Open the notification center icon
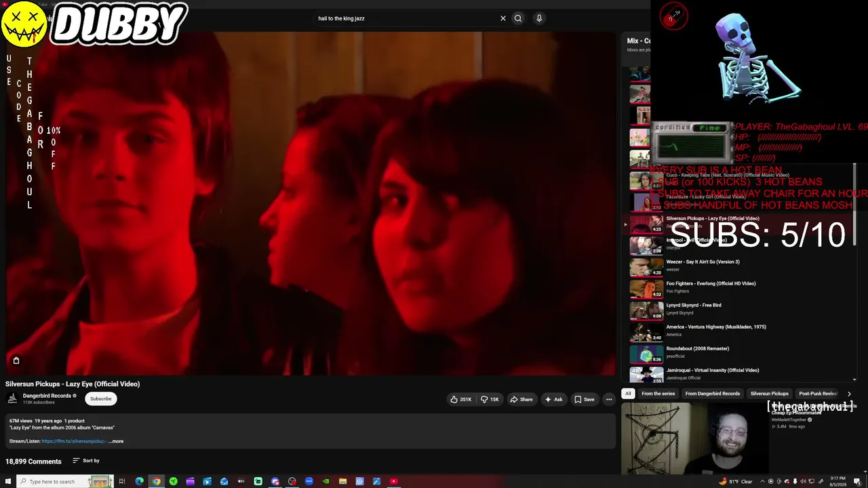868x488 pixels. pos(857,482)
